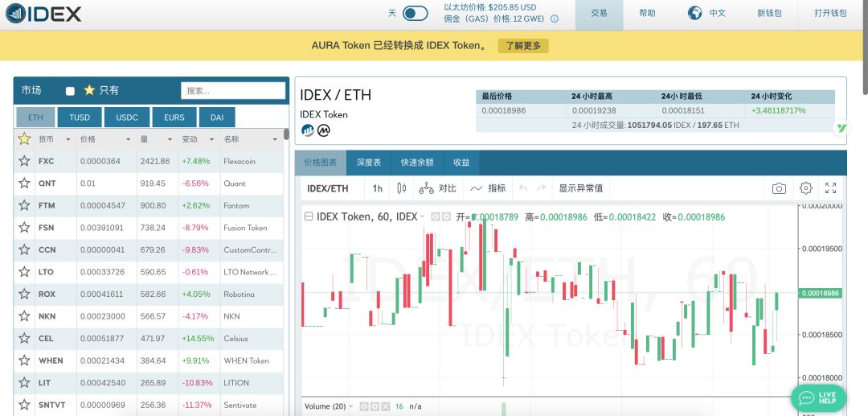The width and height of the screenshot is (868, 416).
Task: Click the globe language icon
Action: [x=694, y=14]
